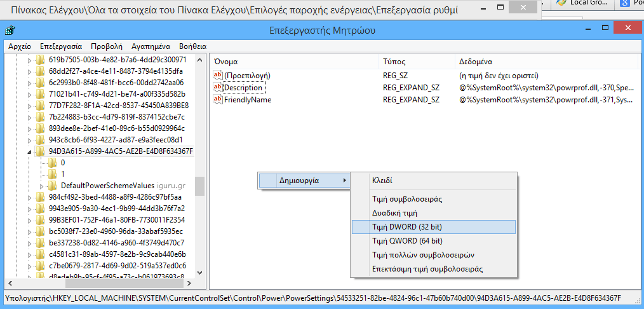Image resolution: width=644 pixels, height=309 pixels.
Task: Click Δημιουργία context menu item
Action: pos(304,180)
